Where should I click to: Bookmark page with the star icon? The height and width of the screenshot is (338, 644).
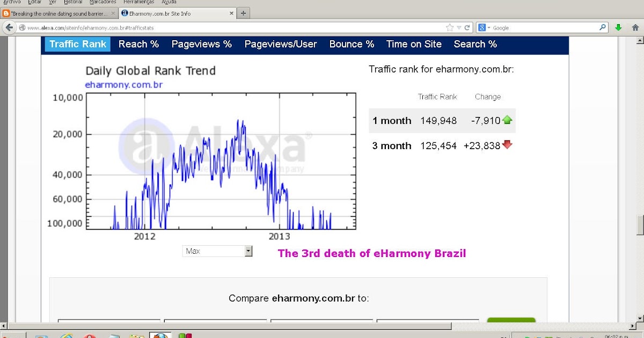pos(450,27)
